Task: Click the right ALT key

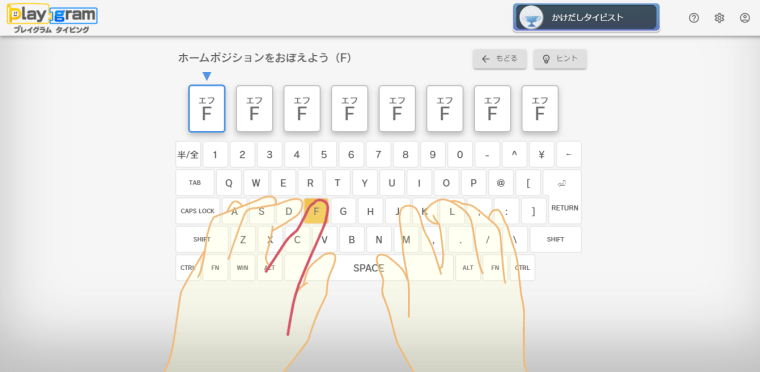Action: tap(468, 268)
